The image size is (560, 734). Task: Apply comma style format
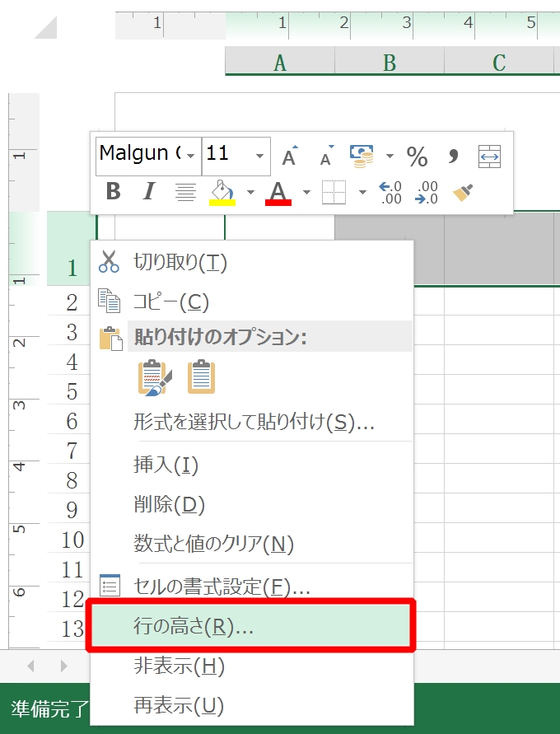point(452,156)
